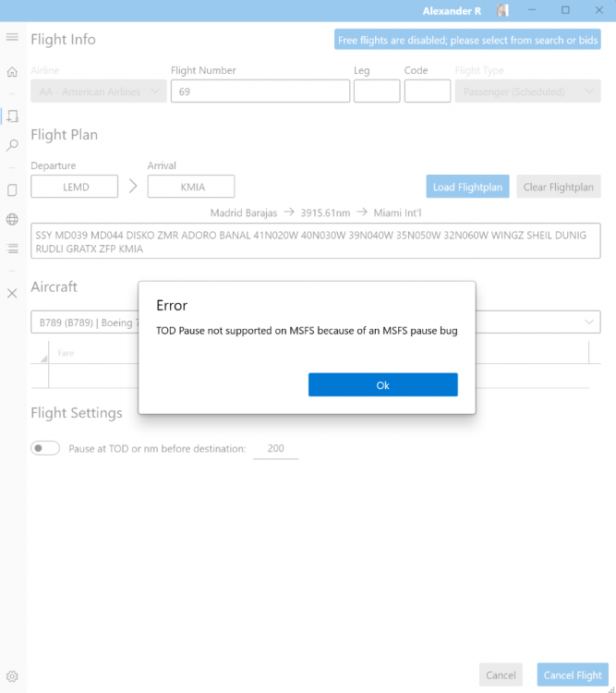The image size is (616, 693).
Task: Click the Departure LEMD field
Action: [x=74, y=187]
